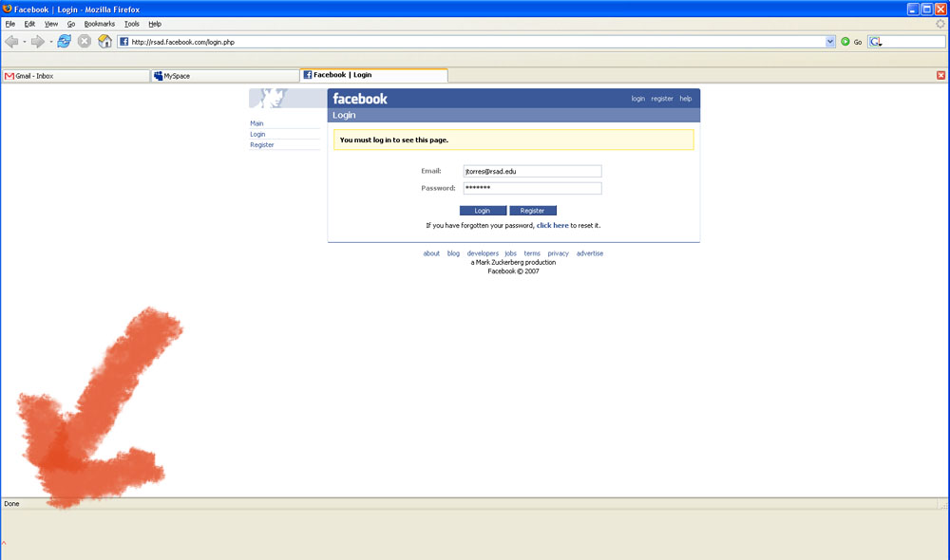Viewport: 950px width, 560px height.
Task: Open the Back history dropdown arrow
Action: coord(25,42)
